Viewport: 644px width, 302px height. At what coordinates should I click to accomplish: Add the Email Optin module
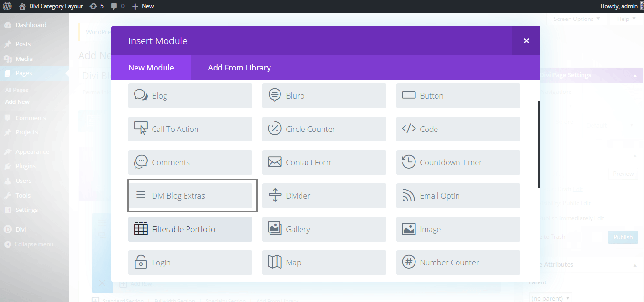pyautogui.click(x=457, y=195)
